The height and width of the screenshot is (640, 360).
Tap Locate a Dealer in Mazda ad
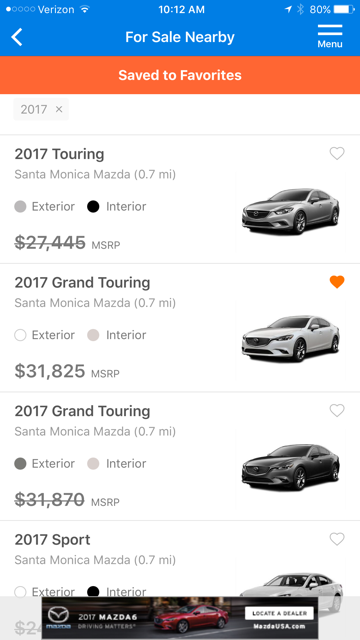point(279,613)
